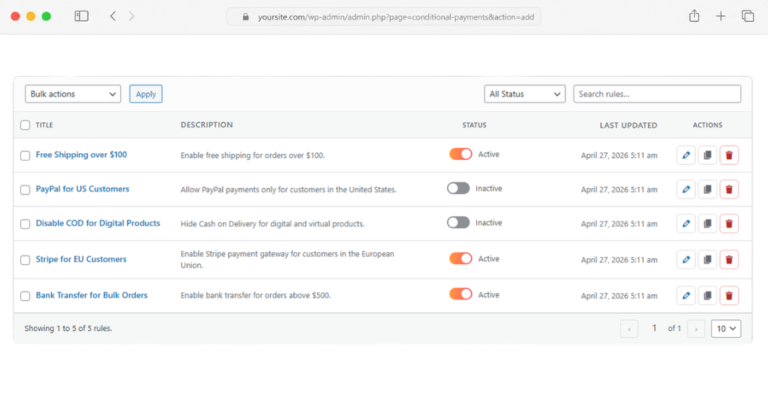The height and width of the screenshot is (398, 768).
Task: Duplicate the Disable COD for Digital Products rule
Action: pyautogui.click(x=707, y=224)
